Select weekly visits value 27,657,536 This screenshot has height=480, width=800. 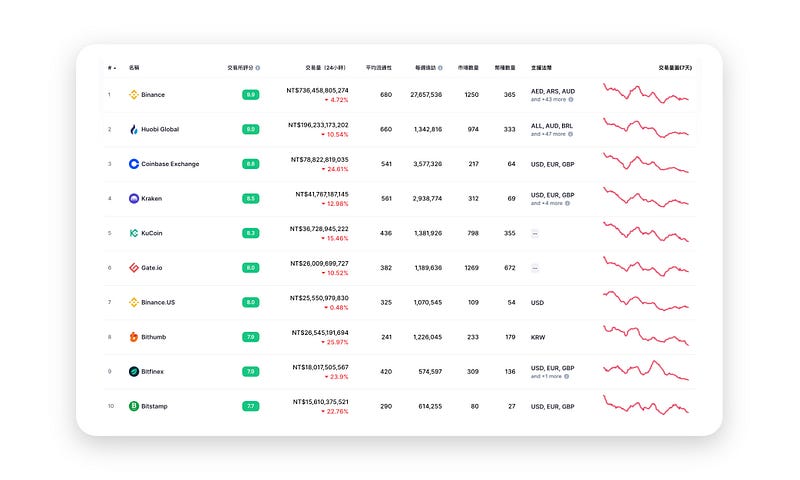[426, 95]
